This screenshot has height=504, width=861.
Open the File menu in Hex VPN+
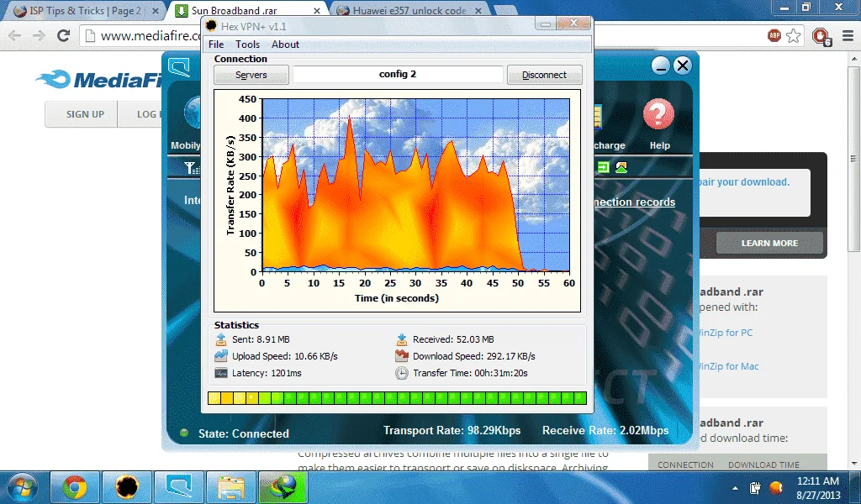216,45
